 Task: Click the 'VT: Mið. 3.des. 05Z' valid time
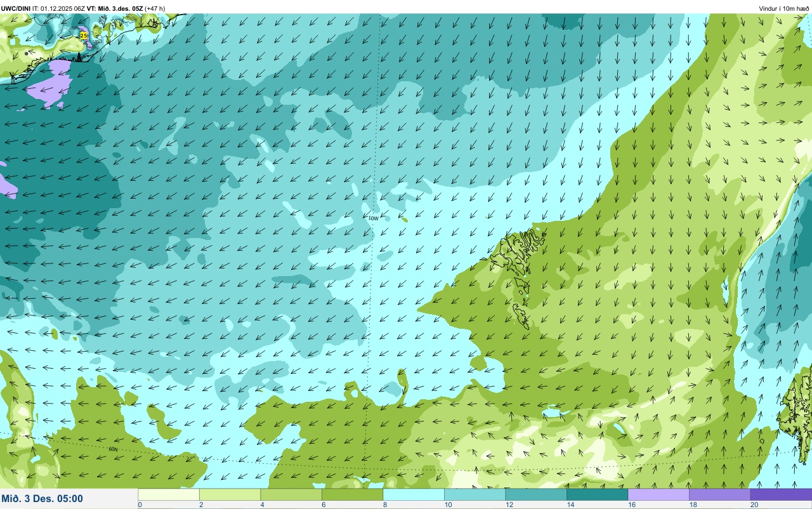click(x=115, y=8)
